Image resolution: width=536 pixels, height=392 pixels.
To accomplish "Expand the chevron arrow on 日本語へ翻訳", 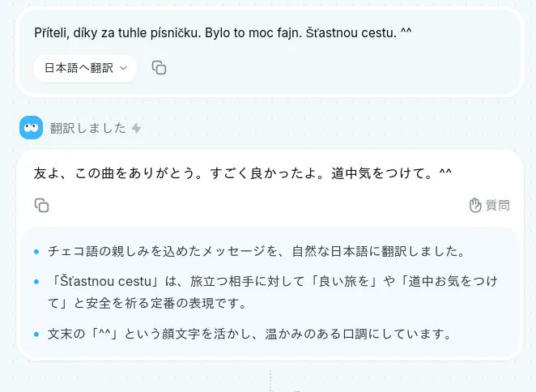I will tap(123, 69).
